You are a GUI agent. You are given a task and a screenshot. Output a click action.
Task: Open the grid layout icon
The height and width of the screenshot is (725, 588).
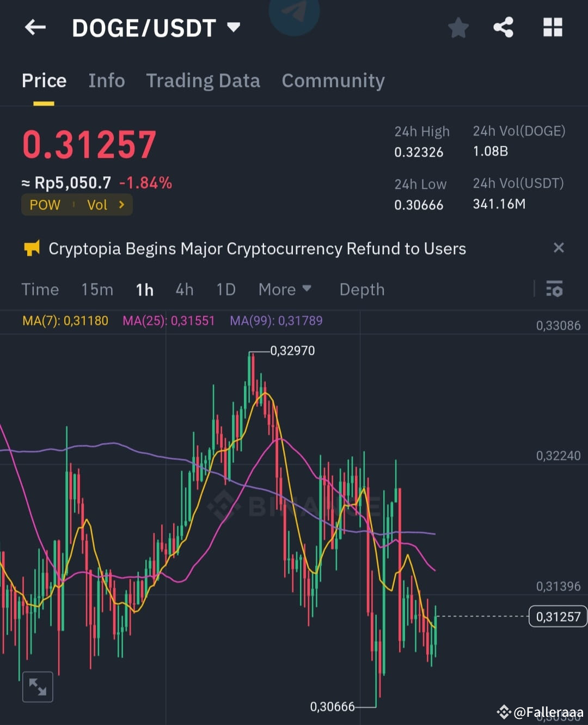[553, 27]
